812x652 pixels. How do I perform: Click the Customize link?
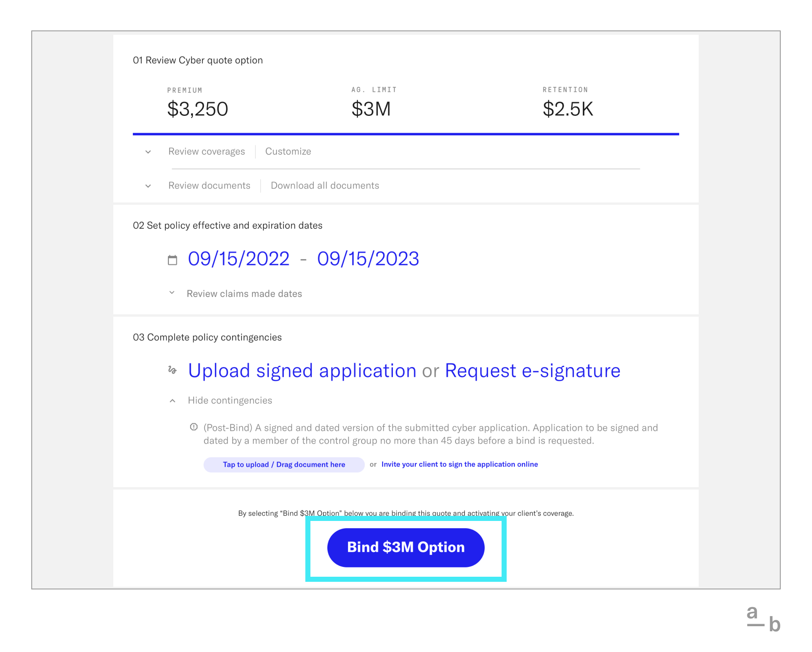click(288, 151)
